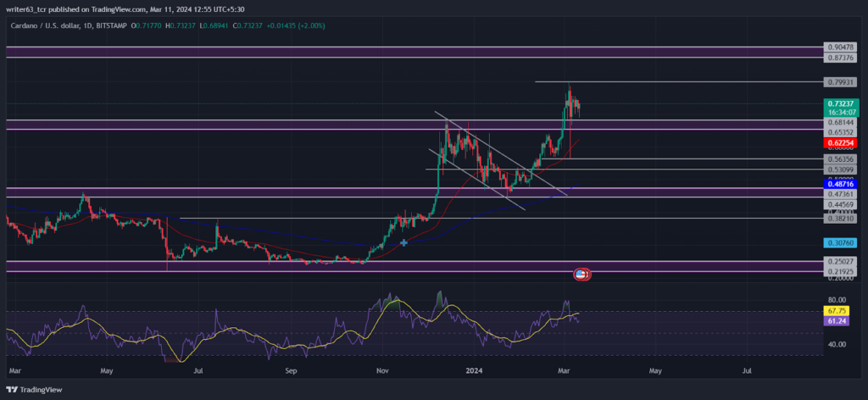The width and height of the screenshot is (868, 400).
Task: Click the light blue 0.30760 price tag
Action: point(840,243)
